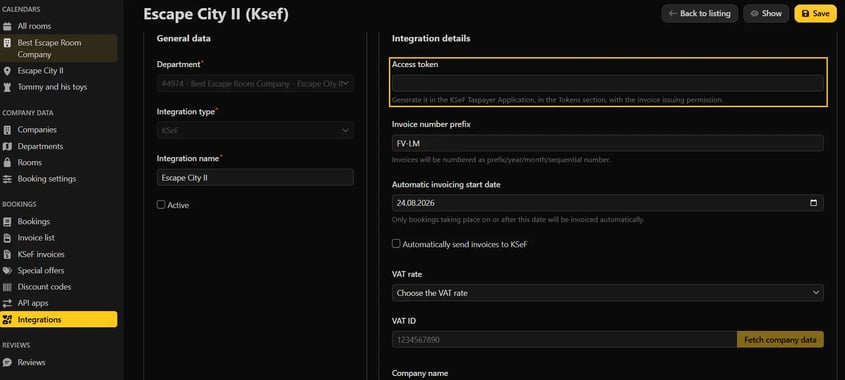The height and width of the screenshot is (380, 845).
Task: Click the chess rook icon beside Tommy and his toys
Action: (8, 87)
